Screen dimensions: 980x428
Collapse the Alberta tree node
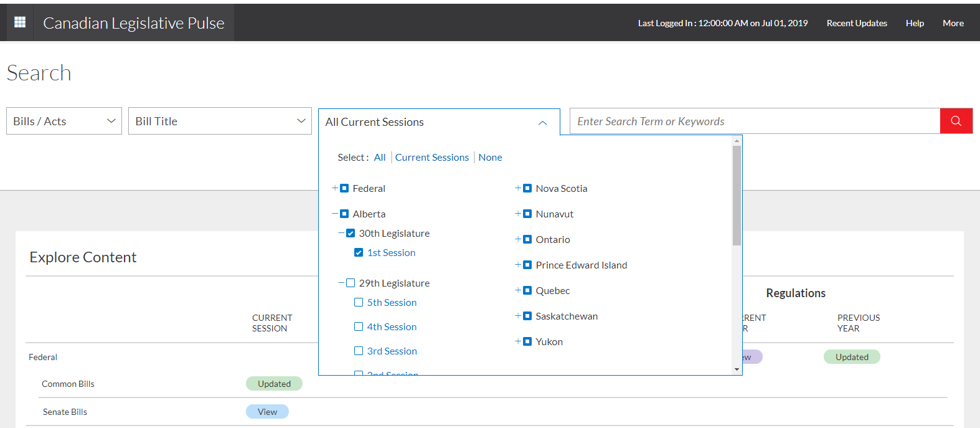(x=335, y=214)
